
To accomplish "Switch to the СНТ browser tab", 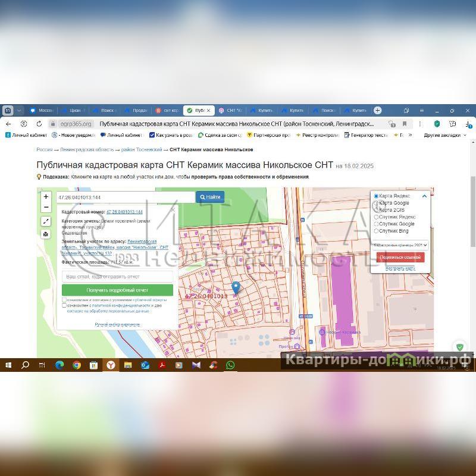I will tap(230, 110).
